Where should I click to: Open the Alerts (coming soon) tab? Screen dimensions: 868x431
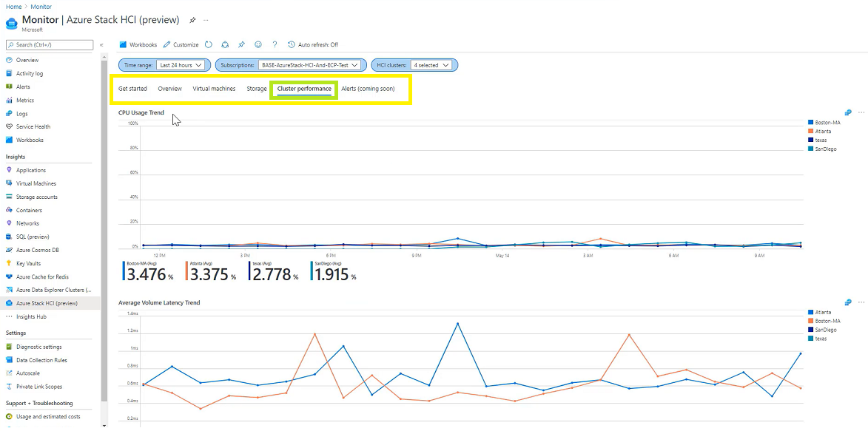click(x=368, y=89)
